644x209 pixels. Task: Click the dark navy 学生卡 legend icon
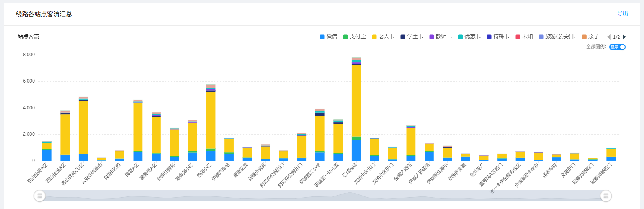tap(403, 37)
